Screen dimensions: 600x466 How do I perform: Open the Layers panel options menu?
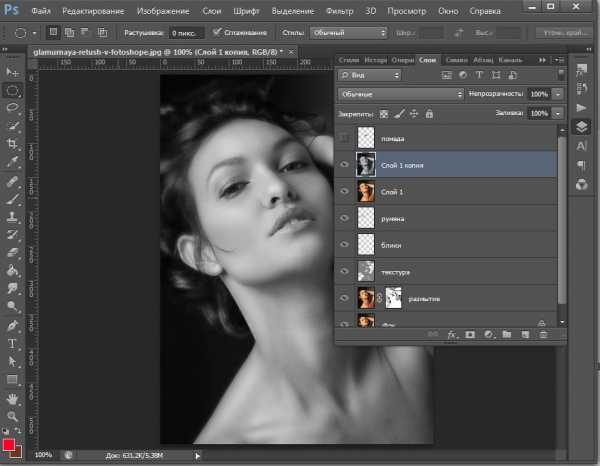click(559, 60)
